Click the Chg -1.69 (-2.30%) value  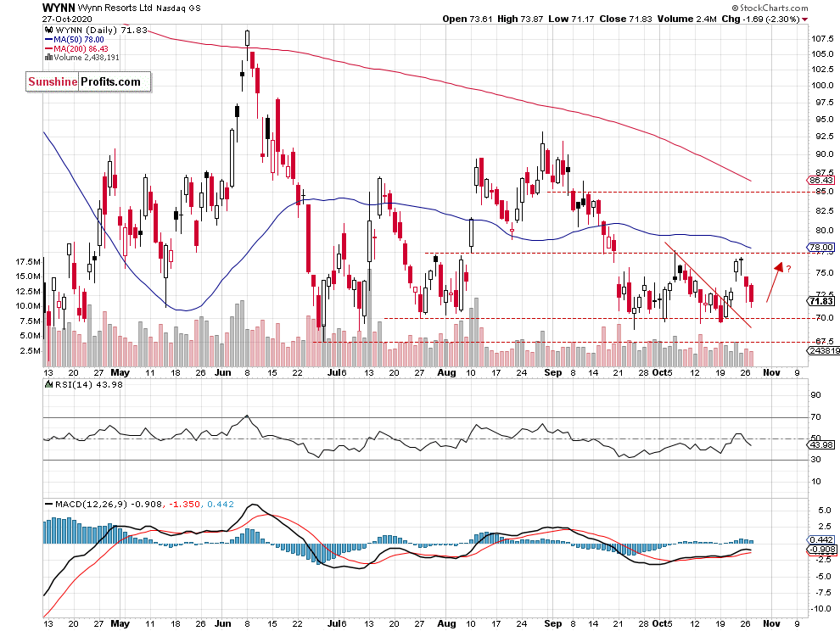pos(761,19)
